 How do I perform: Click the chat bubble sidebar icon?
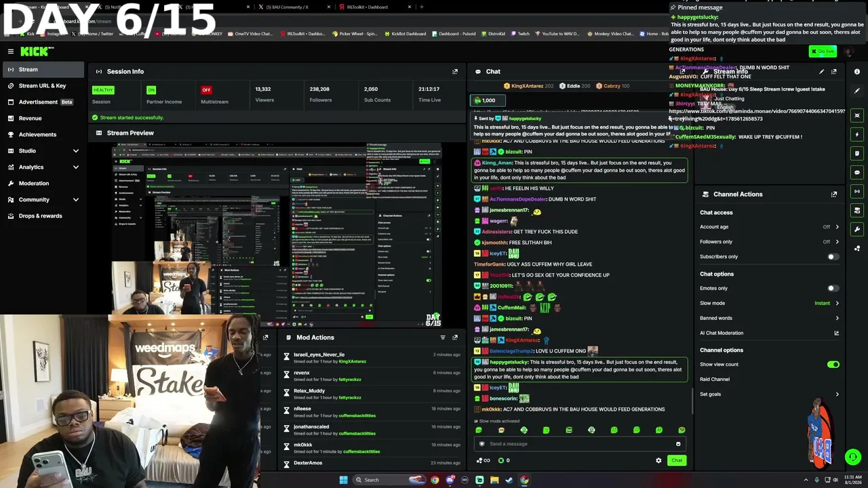pos(857,172)
